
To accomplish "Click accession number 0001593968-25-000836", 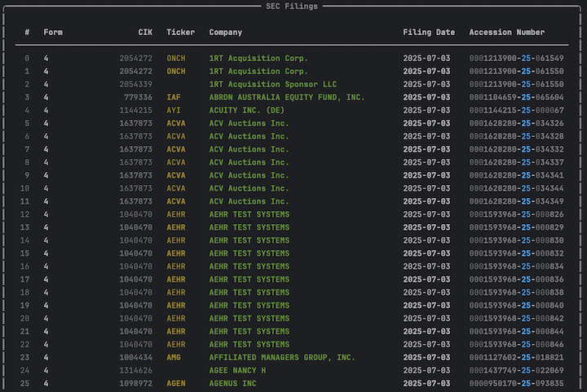I will pos(516,280).
